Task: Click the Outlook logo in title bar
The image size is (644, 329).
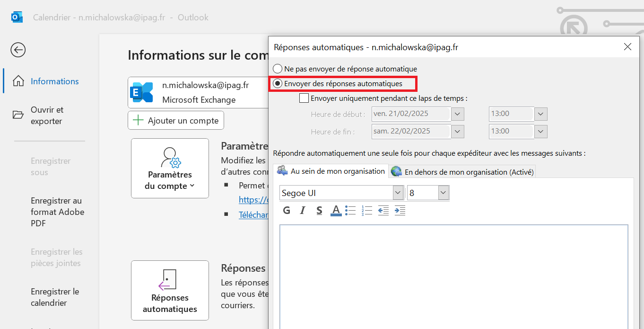Action: 17,18
